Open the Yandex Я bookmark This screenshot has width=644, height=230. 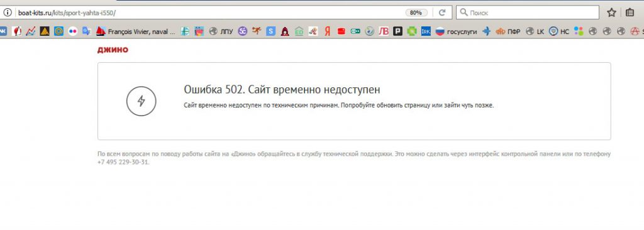[x=327, y=31]
